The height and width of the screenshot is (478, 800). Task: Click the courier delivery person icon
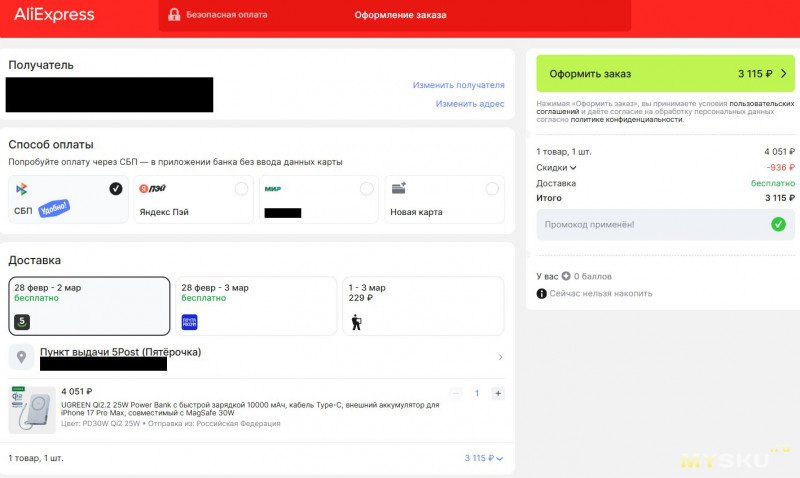point(357,322)
